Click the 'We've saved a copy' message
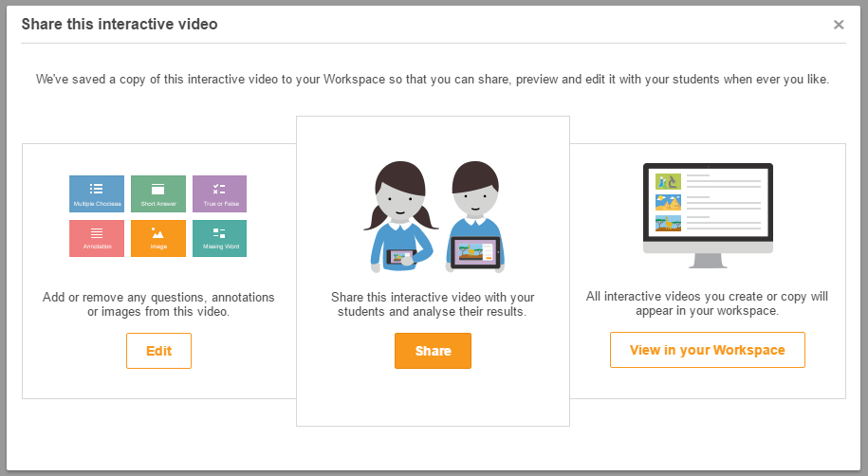 (x=433, y=81)
